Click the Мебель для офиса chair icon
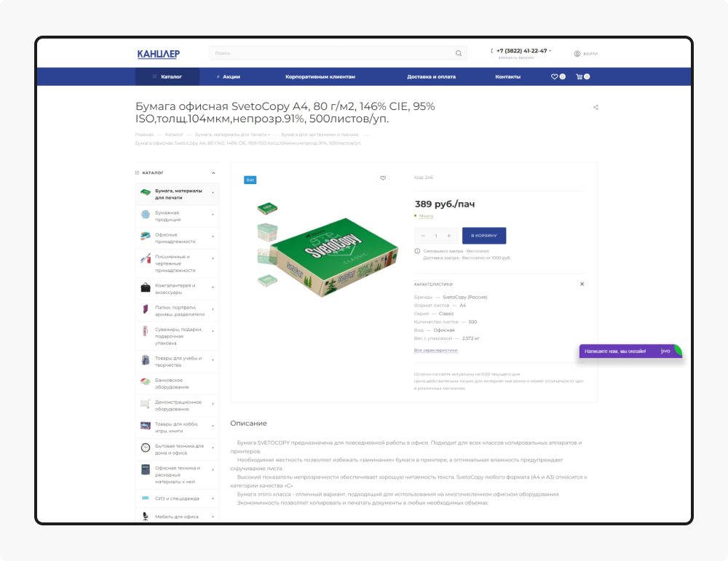The width and height of the screenshot is (728, 561). click(x=146, y=517)
